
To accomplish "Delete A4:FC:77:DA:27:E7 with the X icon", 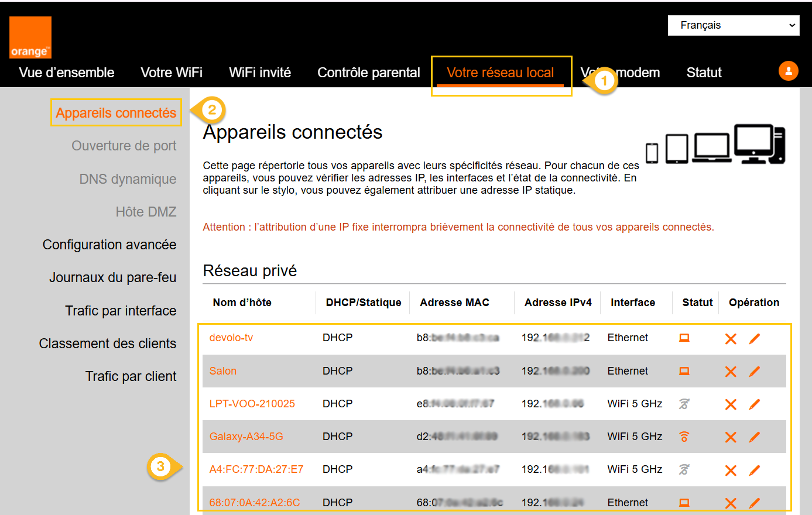I will tap(730, 469).
